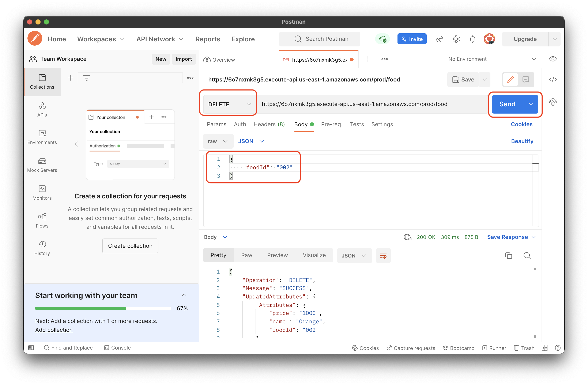Open the History sidebar panel
The width and height of the screenshot is (588, 385).
(x=42, y=248)
